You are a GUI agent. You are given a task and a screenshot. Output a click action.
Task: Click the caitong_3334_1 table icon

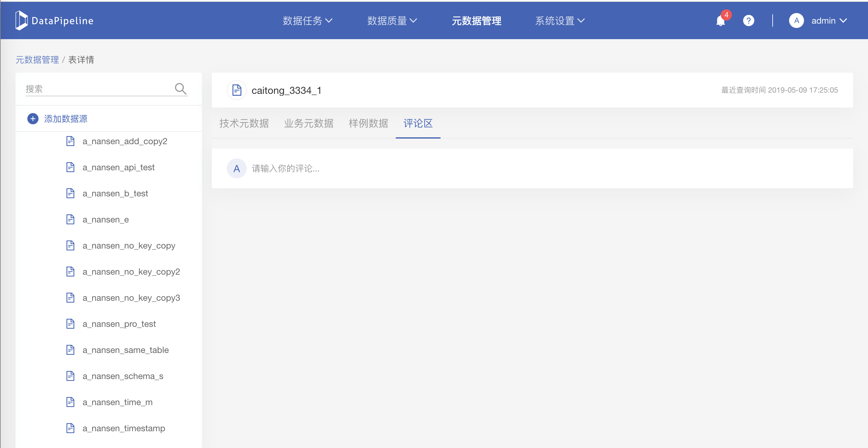coord(236,90)
